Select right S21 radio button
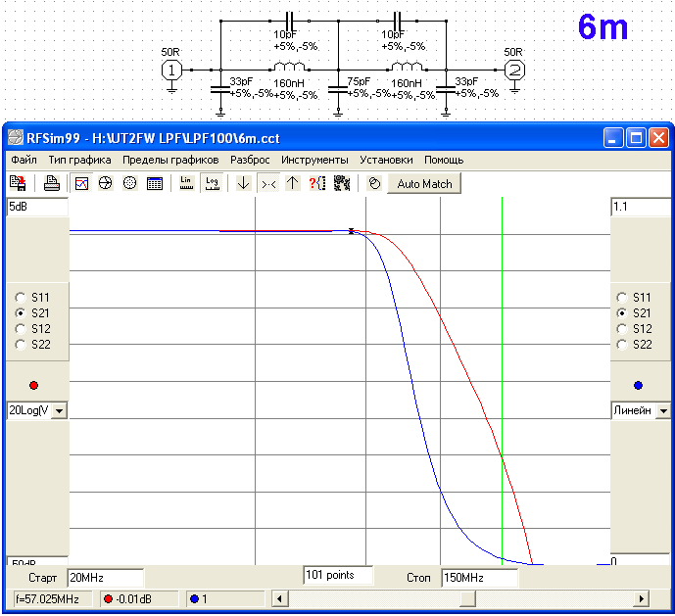The width and height of the screenshot is (675, 616). [622, 313]
